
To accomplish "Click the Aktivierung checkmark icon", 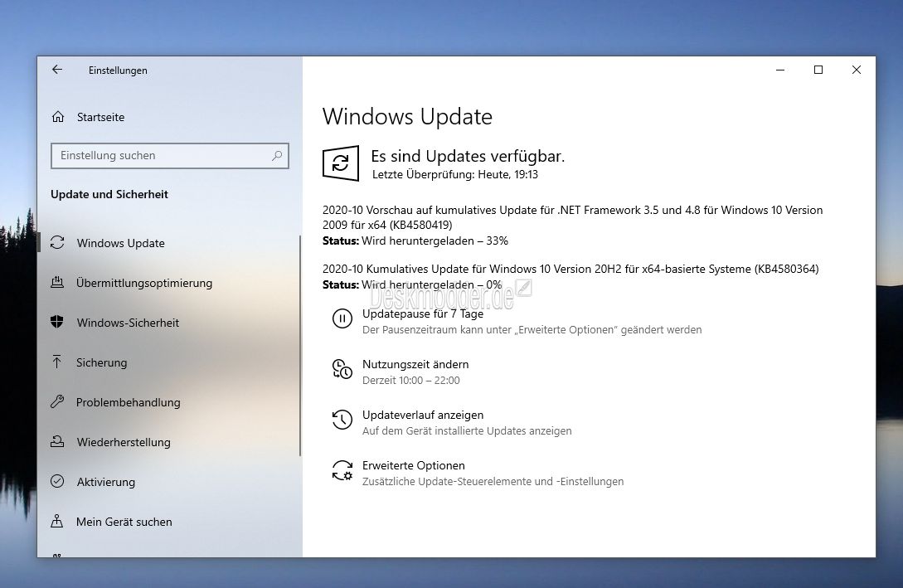I will [x=57, y=482].
